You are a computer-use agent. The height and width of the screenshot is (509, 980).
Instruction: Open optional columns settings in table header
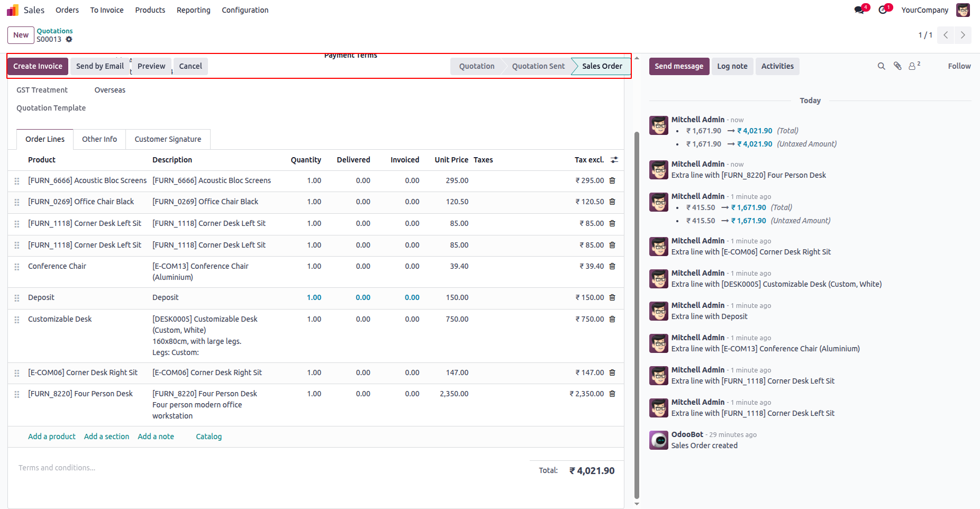(x=614, y=160)
